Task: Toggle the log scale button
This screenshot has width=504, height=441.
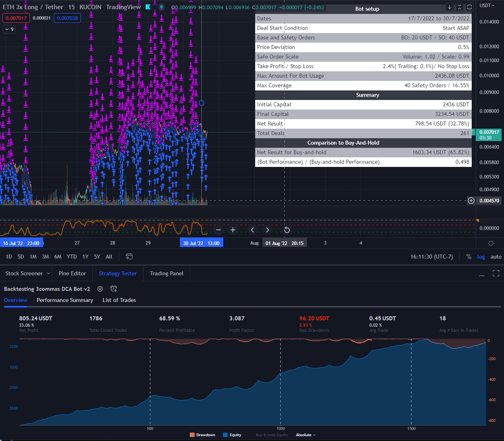Action: (481, 257)
